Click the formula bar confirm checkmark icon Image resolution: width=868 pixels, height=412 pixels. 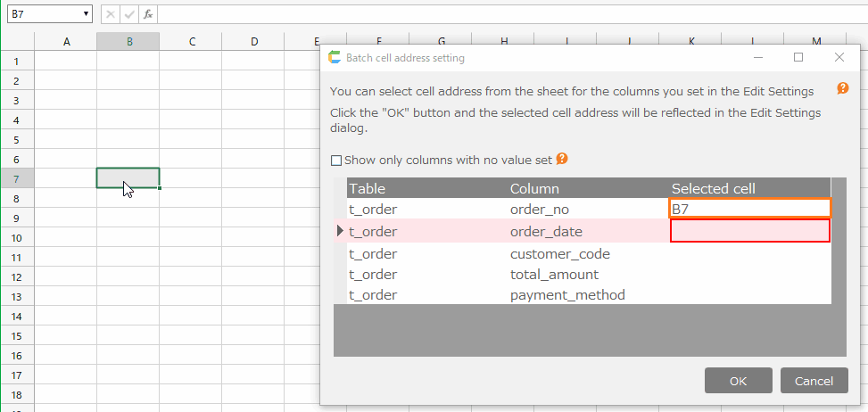coord(128,14)
